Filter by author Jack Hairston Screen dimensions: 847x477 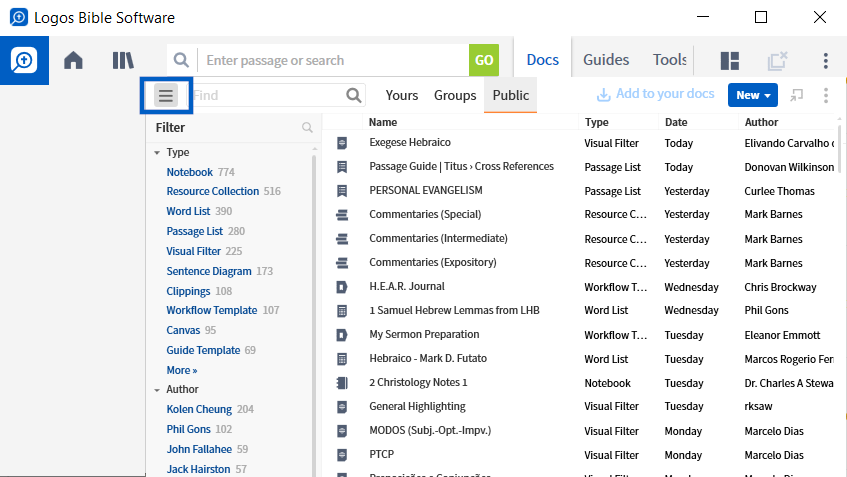(x=198, y=469)
